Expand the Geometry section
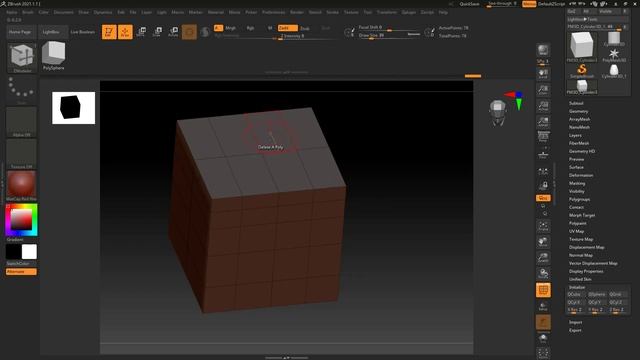The width and height of the screenshot is (640, 360). click(578, 111)
